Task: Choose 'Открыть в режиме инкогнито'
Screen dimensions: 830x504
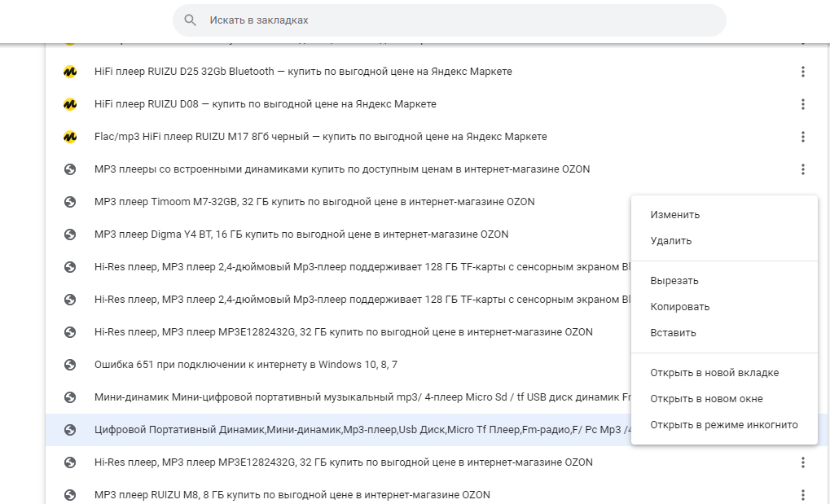Action: click(x=723, y=425)
